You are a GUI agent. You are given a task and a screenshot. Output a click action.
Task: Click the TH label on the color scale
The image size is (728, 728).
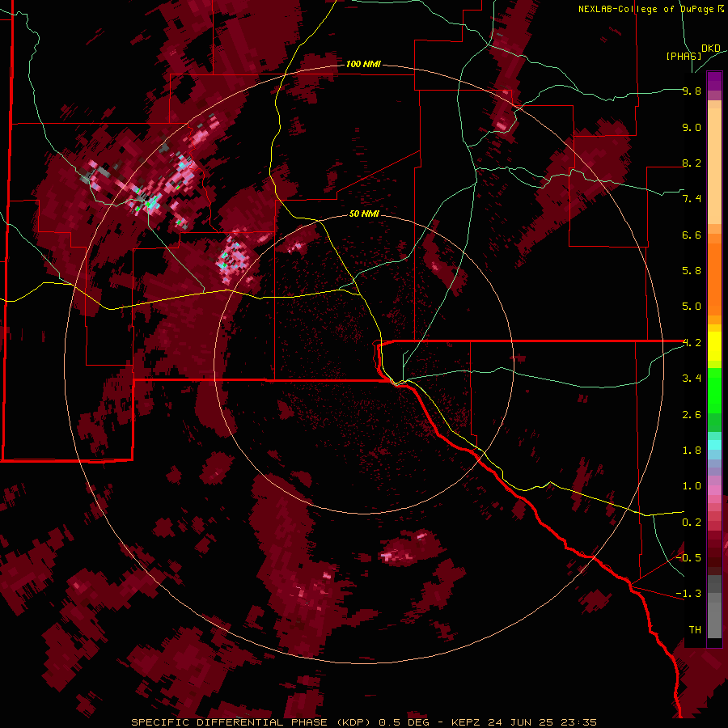pos(695,630)
